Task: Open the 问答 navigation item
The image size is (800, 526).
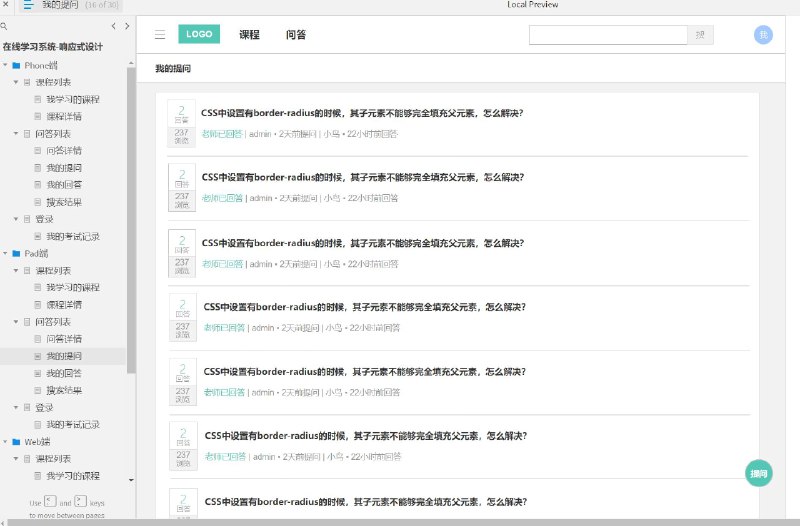Action: pyautogui.click(x=296, y=35)
